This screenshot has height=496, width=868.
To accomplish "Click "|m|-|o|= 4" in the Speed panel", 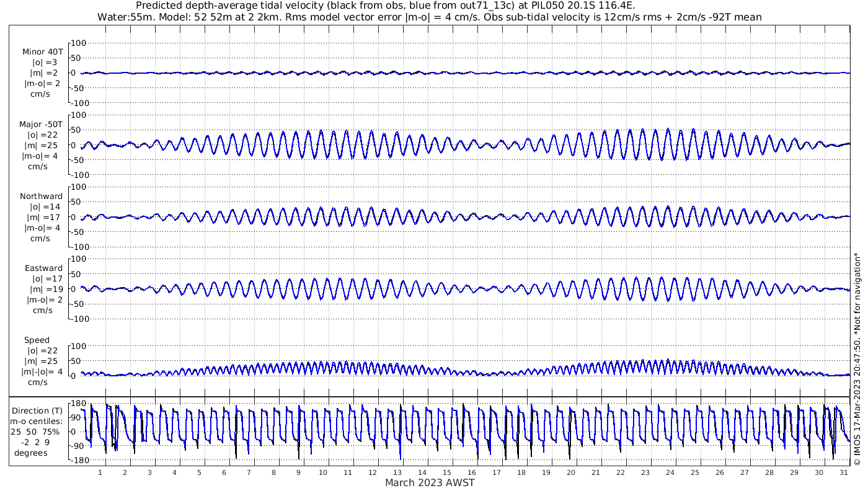I will point(42,372).
